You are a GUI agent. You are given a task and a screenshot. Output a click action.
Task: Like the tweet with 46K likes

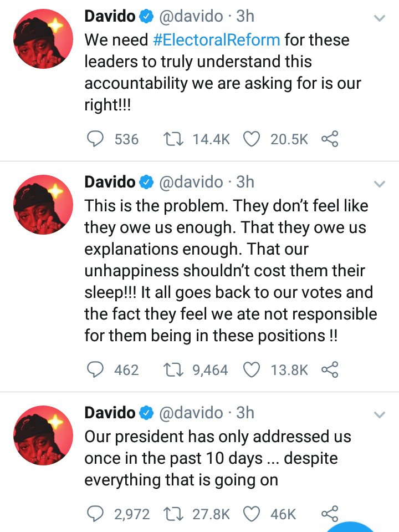tap(252, 514)
